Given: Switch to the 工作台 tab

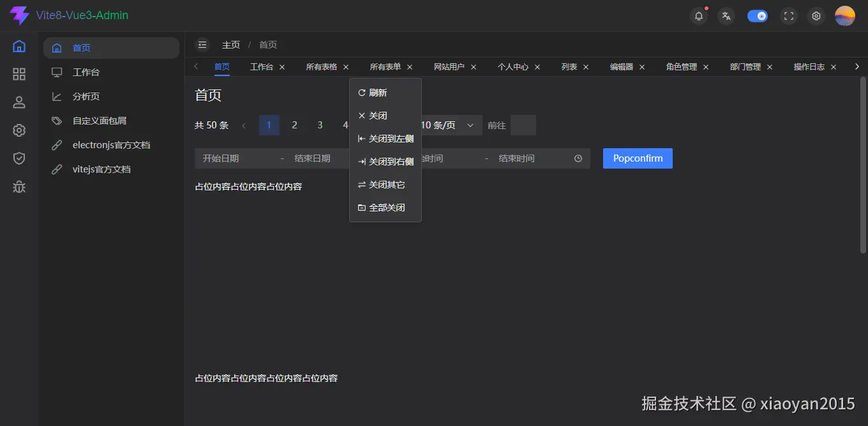Looking at the screenshot, I should point(262,66).
